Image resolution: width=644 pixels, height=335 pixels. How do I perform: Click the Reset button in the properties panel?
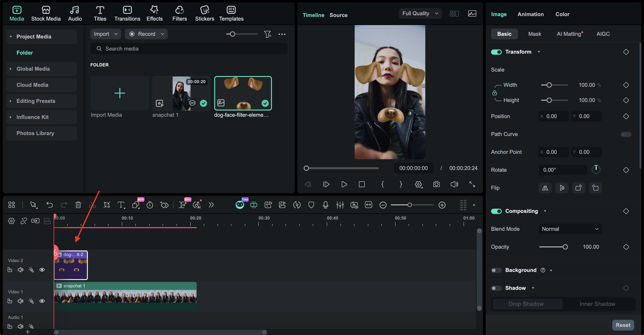coord(623,325)
